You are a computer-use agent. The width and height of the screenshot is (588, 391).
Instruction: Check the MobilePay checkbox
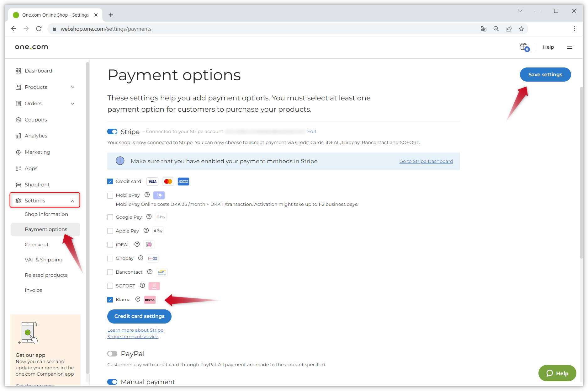[110, 195]
